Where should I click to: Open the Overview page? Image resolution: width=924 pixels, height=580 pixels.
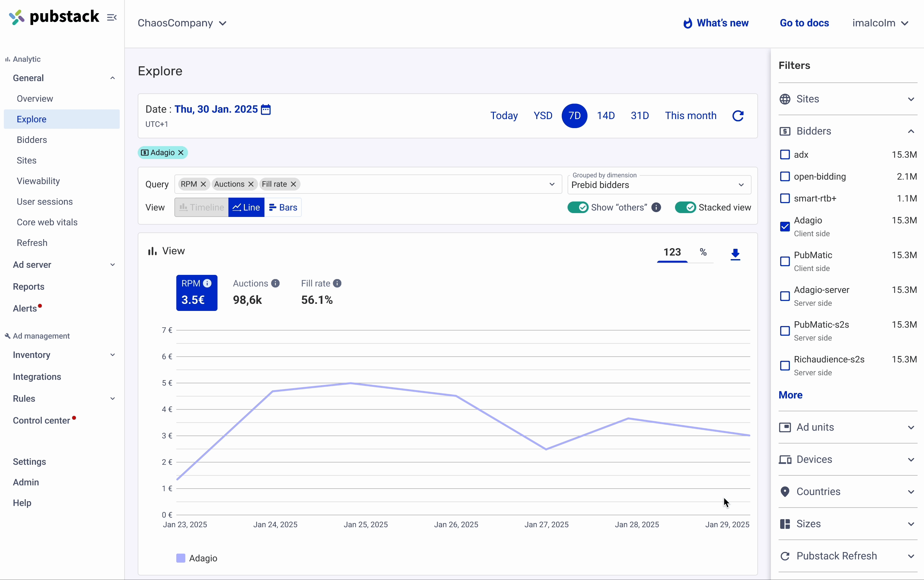[35, 99]
